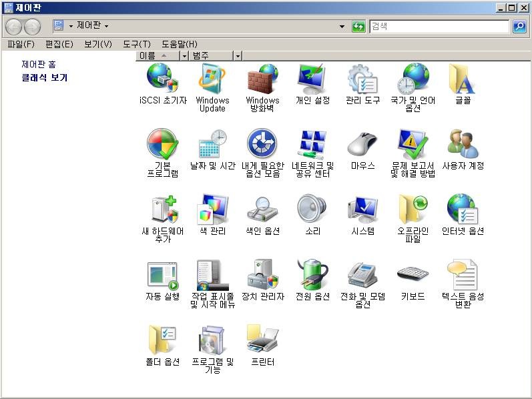Select 전화 및 모뎀 옵션 icon
Viewport: 532px width, 399px height.
click(x=362, y=275)
